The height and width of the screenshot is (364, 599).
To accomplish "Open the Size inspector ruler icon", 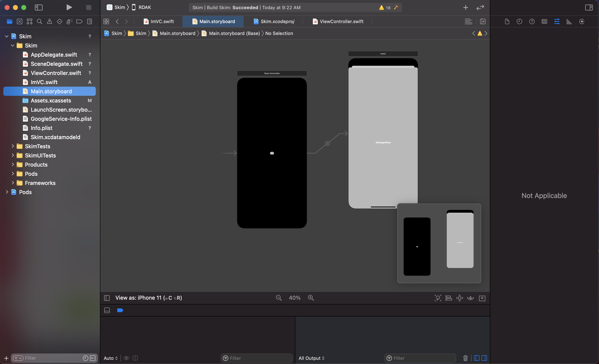I will click(x=569, y=21).
